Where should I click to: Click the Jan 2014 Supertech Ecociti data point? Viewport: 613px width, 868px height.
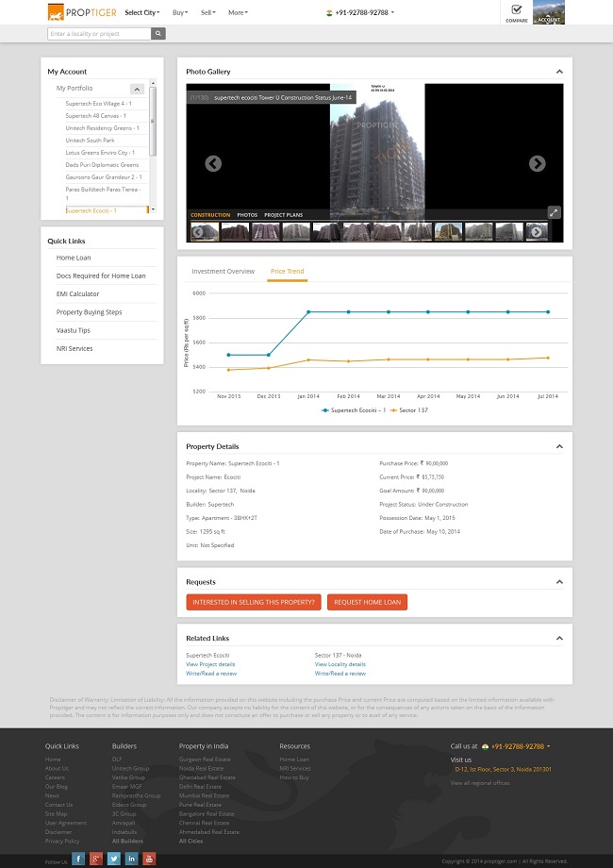click(x=308, y=311)
